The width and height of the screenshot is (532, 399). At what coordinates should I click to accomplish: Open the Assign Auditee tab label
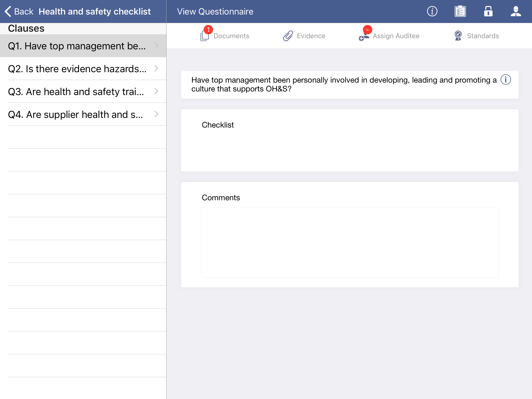pos(396,36)
